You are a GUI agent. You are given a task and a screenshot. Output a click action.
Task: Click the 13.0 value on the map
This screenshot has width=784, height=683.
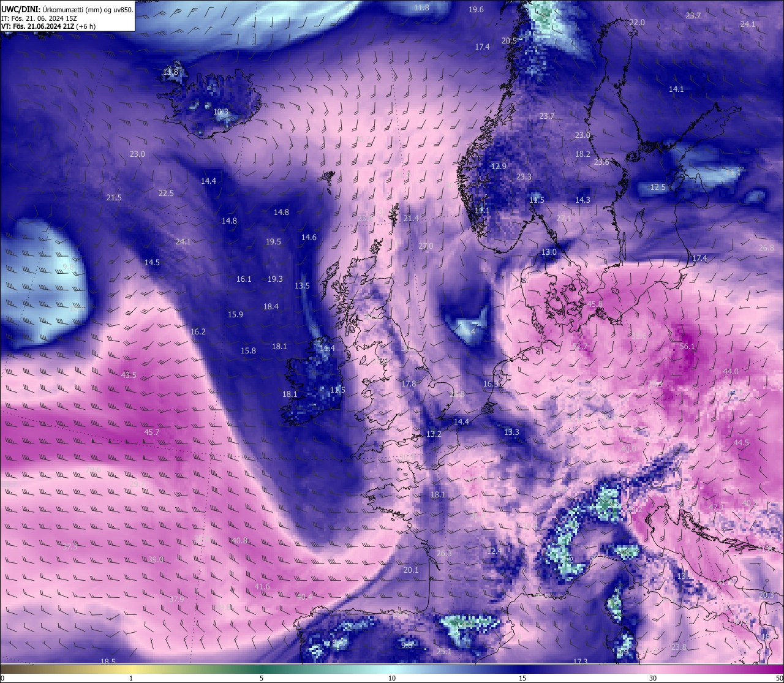549,252
